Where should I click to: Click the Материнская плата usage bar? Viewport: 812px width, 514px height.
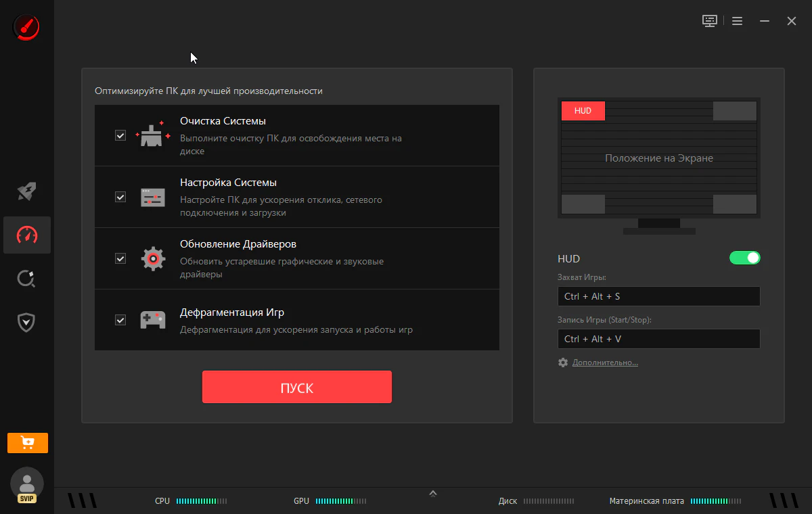click(716, 501)
